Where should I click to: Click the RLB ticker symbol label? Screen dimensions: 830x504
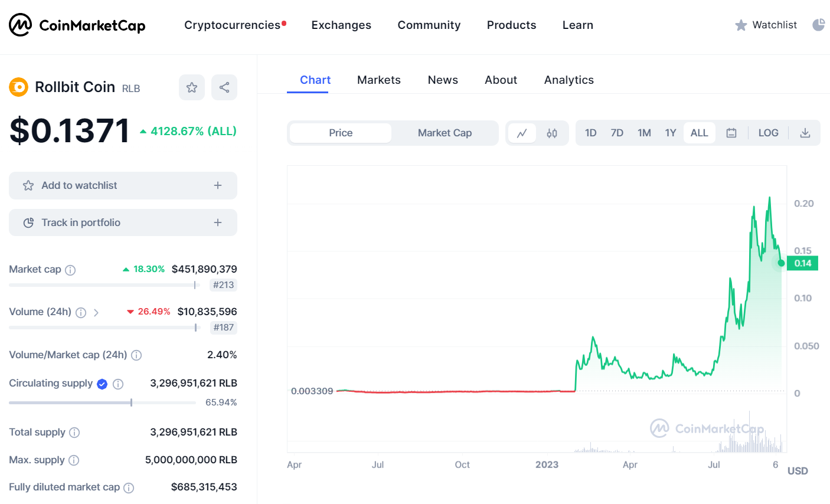(x=131, y=89)
